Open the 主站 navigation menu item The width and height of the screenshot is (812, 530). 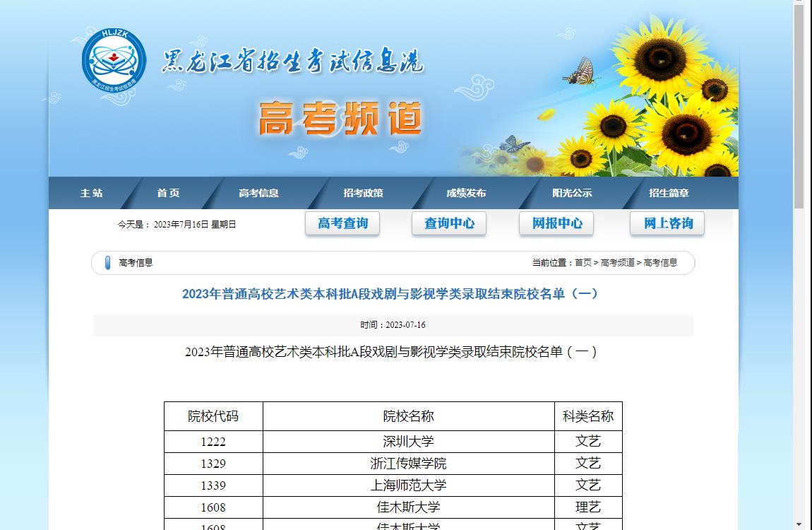92,193
